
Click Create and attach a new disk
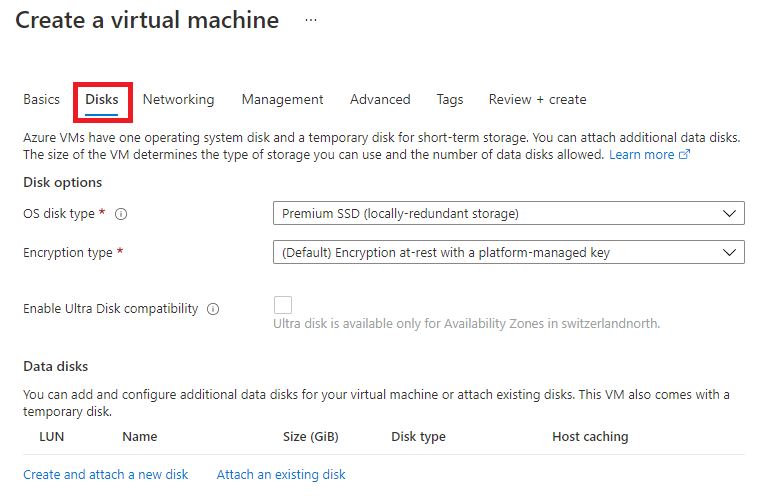(106, 475)
